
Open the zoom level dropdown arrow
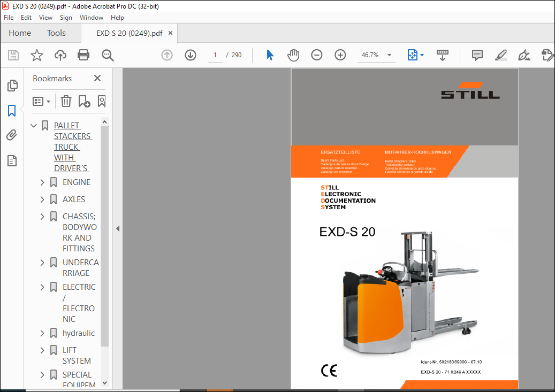pyautogui.click(x=389, y=55)
